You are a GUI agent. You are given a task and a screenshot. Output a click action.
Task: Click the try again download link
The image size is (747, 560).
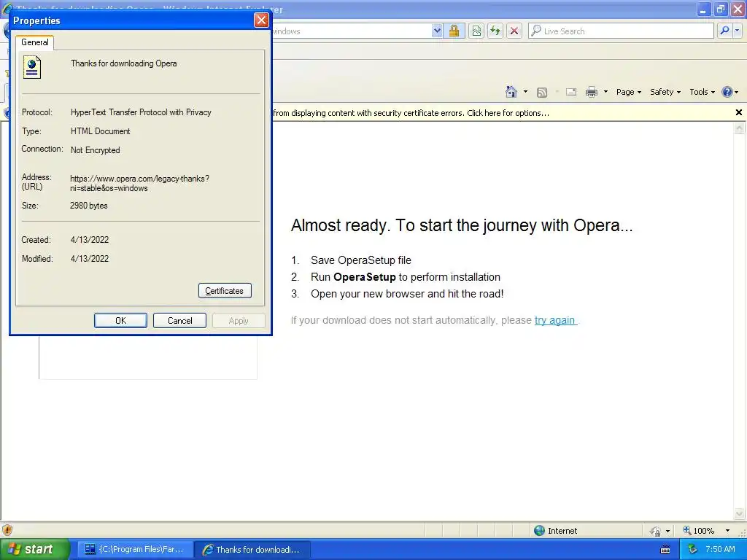pos(555,320)
